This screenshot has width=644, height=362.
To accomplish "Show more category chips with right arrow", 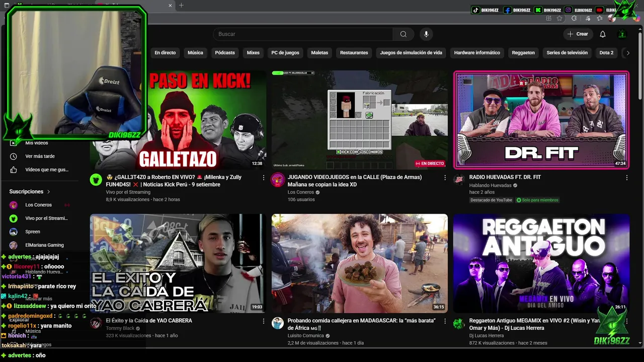I will click(627, 53).
